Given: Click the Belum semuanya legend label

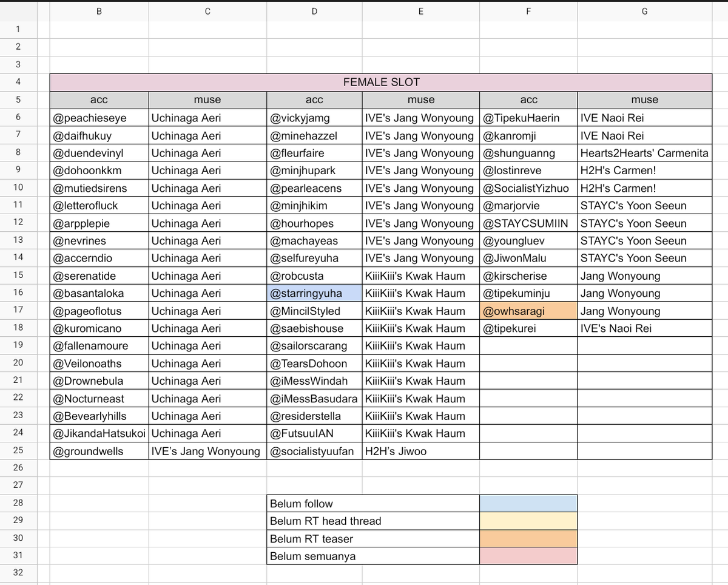Looking at the screenshot, I should click(x=373, y=556).
